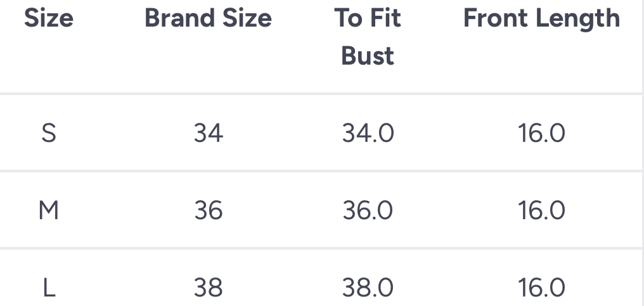Click the To Fit Bust header
Image resolution: width=644 pixels, height=306 pixels.
[x=368, y=37]
